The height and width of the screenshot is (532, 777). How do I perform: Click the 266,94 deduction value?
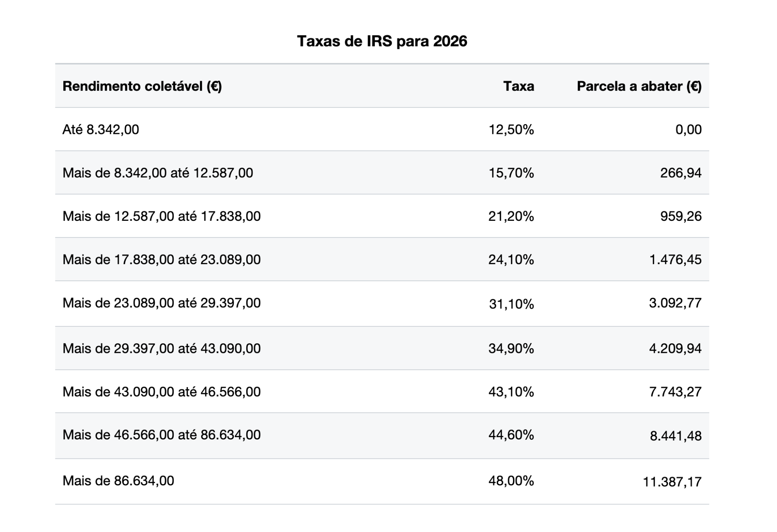tap(681, 173)
